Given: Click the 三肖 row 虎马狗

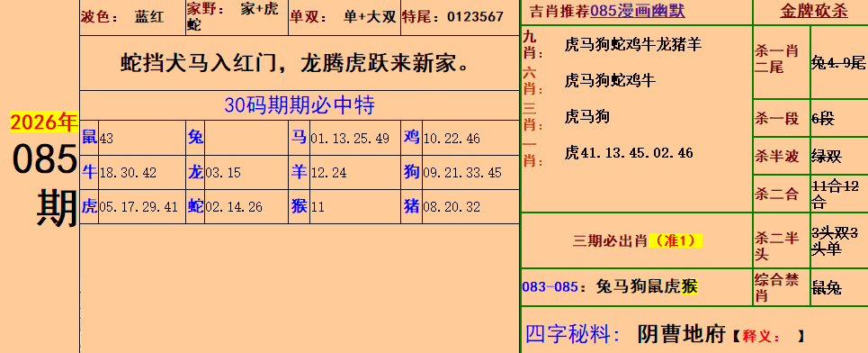Looking at the screenshot, I should (586, 117).
